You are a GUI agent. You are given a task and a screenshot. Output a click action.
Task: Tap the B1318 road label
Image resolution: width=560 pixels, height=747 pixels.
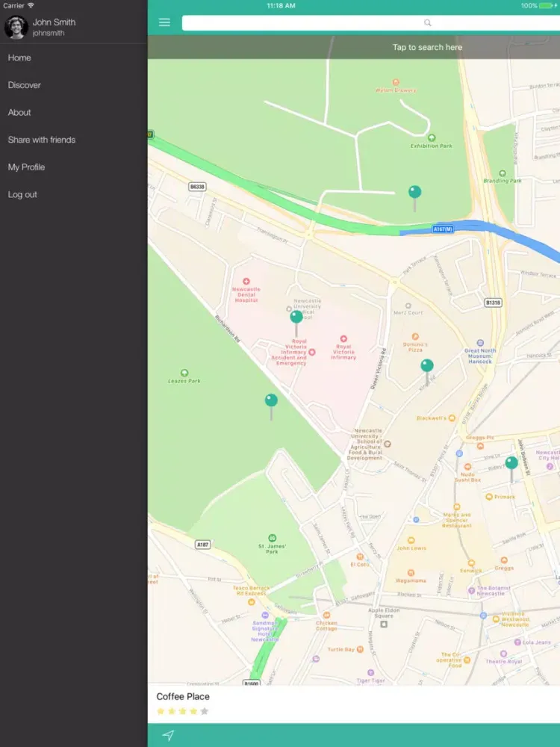(493, 303)
